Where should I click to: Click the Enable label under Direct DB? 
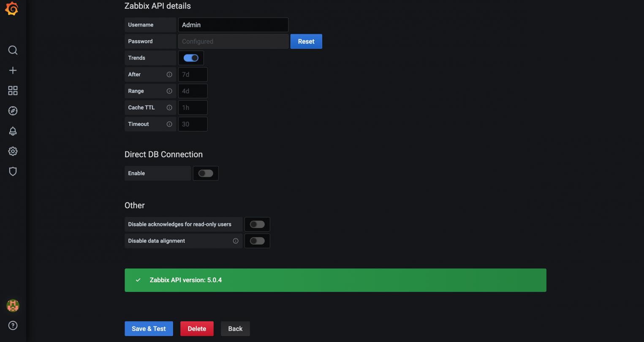[x=136, y=173]
